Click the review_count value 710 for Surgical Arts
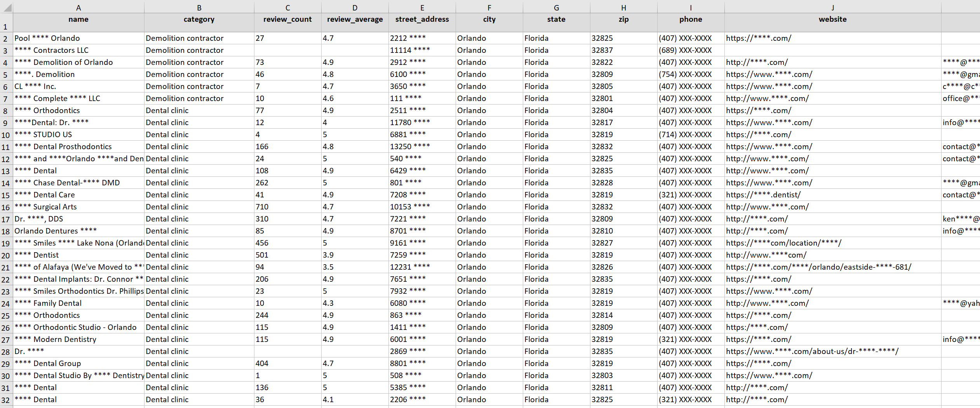Viewport: 980px width, 408px height. [x=262, y=207]
